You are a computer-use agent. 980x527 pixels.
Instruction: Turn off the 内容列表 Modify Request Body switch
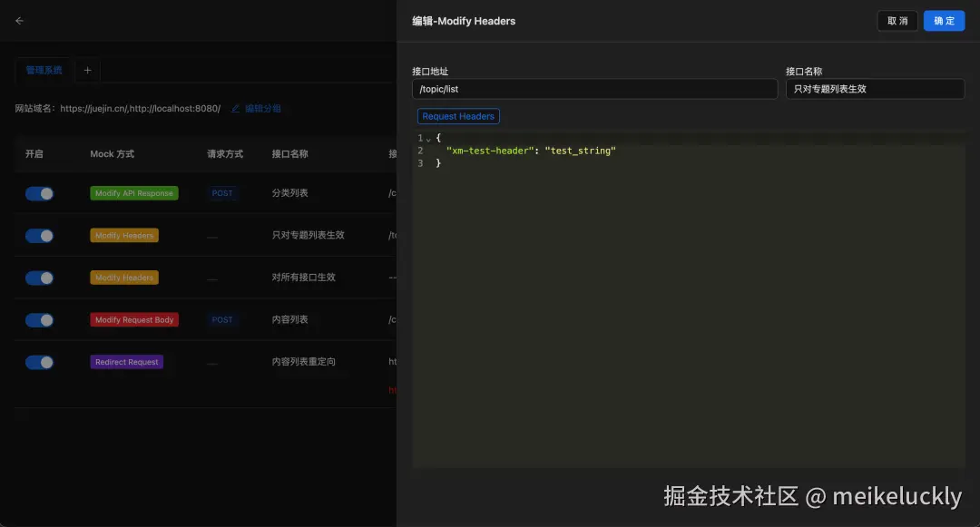click(39, 320)
